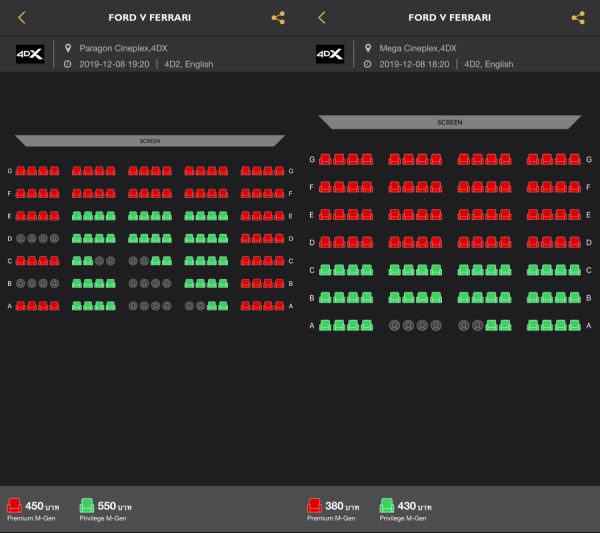This screenshot has width=600, height=533.
Task: Select rightmost red seat in Paragon row A
Action: [279, 306]
